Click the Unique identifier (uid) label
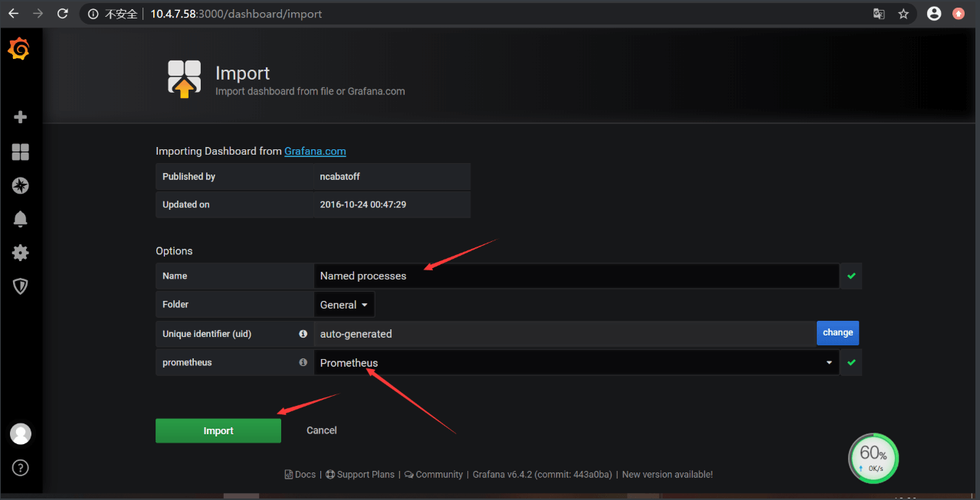This screenshot has width=980, height=500. (x=207, y=334)
